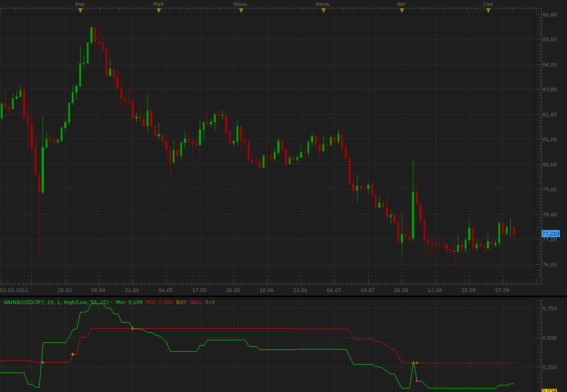Click the date label 19.07
The image size is (567, 392).
point(368,290)
